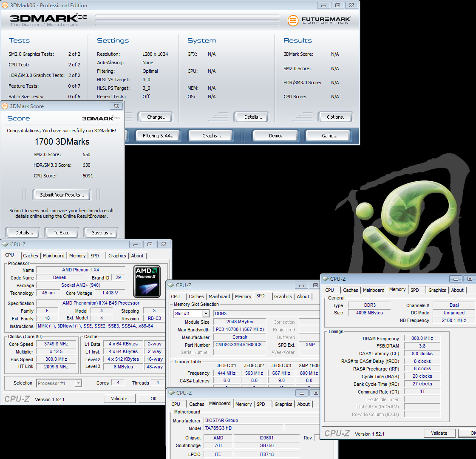
Task: Click the Specification AMD Phenom II X4 B45 field
Action: [x=100, y=303]
